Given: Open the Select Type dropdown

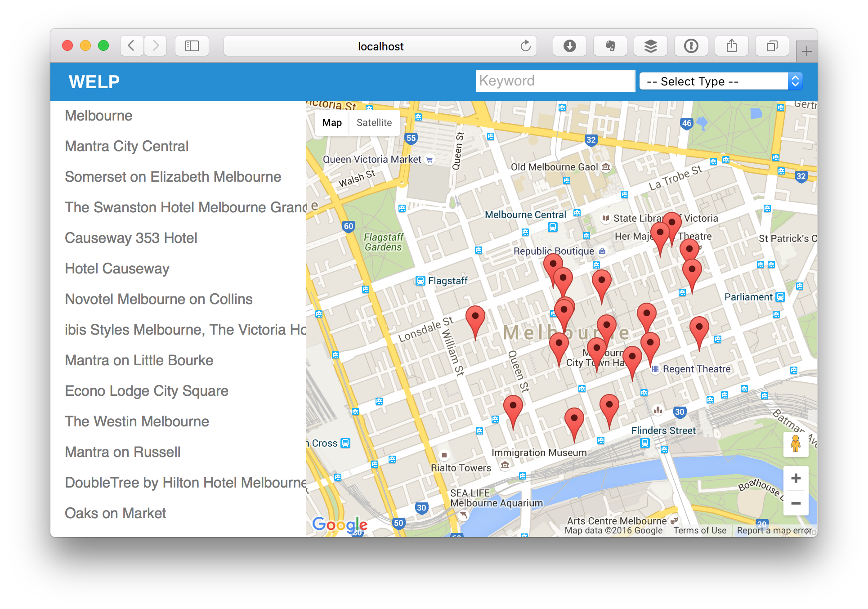Looking at the screenshot, I should [x=720, y=81].
